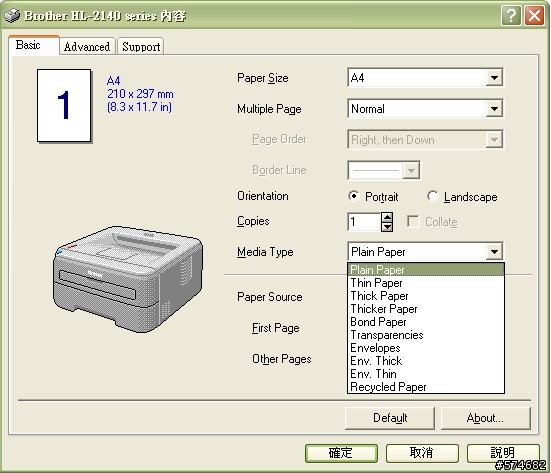This screenshot has height=473, width=551.
Task: Click the help question mark button
Action: [511, 15]
